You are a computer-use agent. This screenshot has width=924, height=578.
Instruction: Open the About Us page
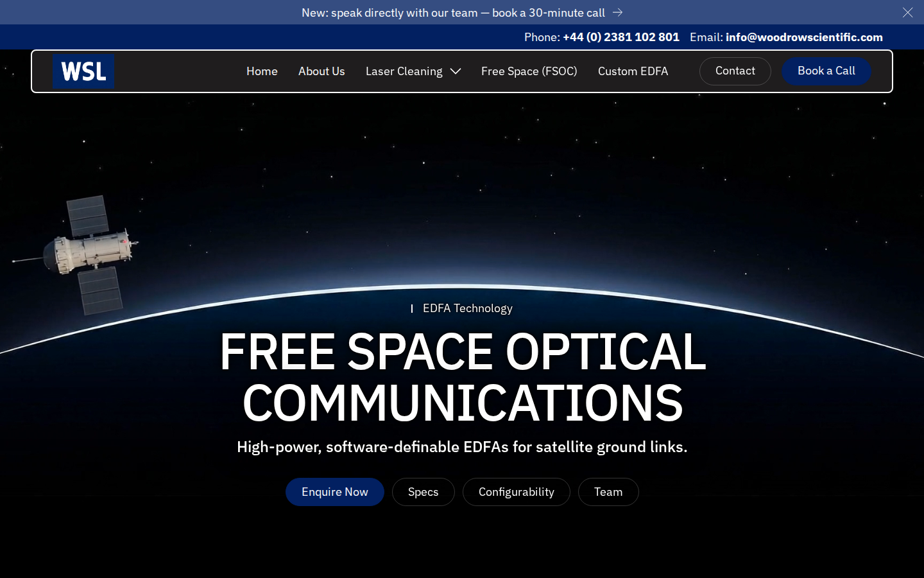[321, 71]
